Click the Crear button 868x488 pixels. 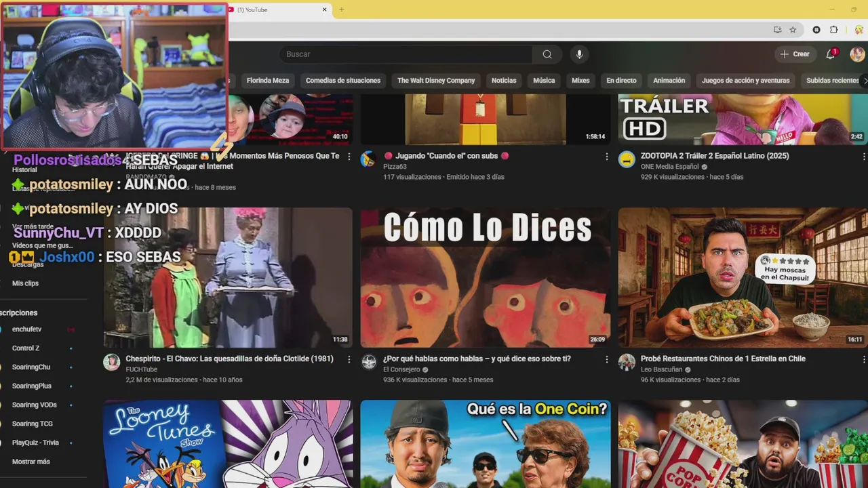tap(795, 54)
